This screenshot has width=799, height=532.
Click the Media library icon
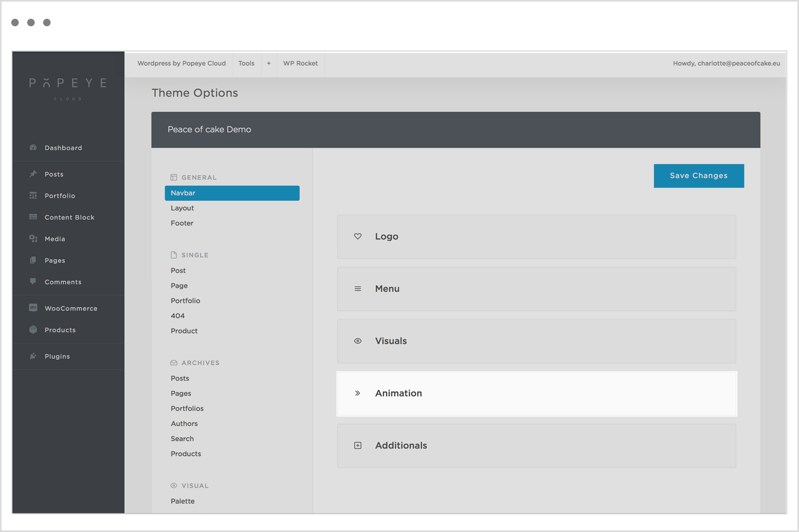pos(33,238)
